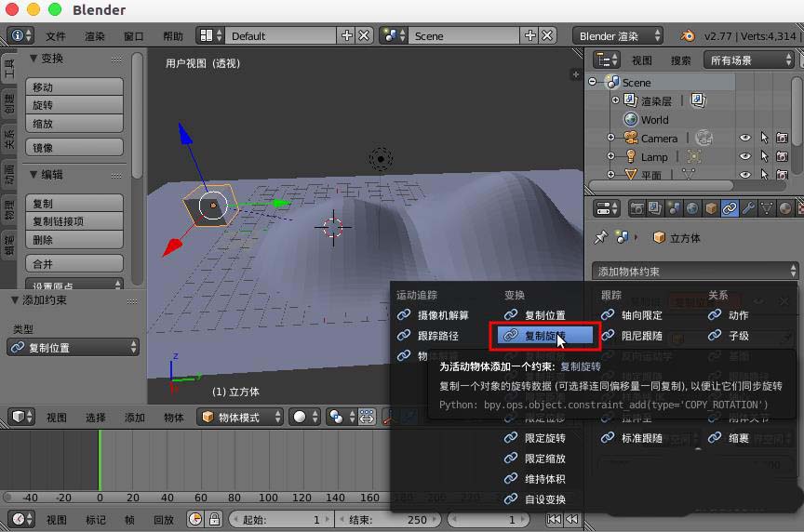Toggle Camera renderability camera icon

pos(782,138)
